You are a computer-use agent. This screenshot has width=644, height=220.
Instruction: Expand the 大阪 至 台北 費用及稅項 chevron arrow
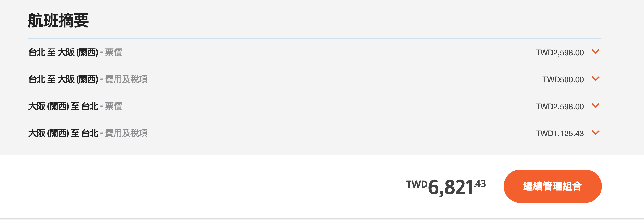[x=595, y=133]
